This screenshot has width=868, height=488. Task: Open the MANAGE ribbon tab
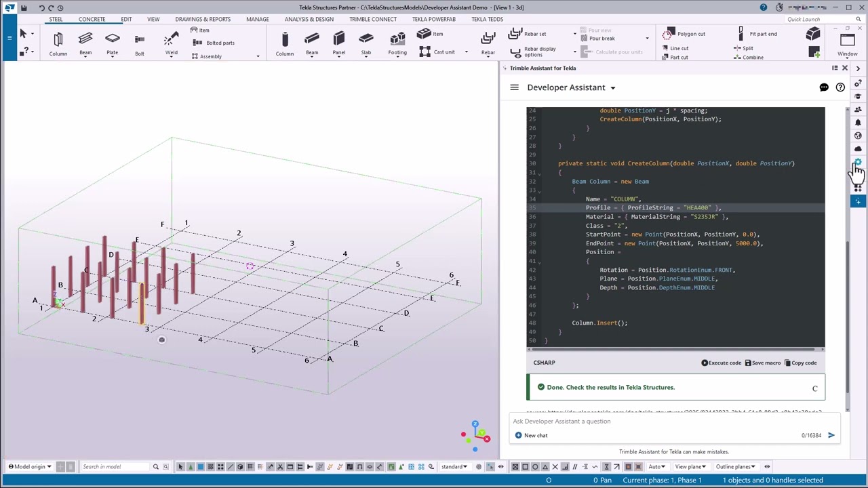(258, 19)
